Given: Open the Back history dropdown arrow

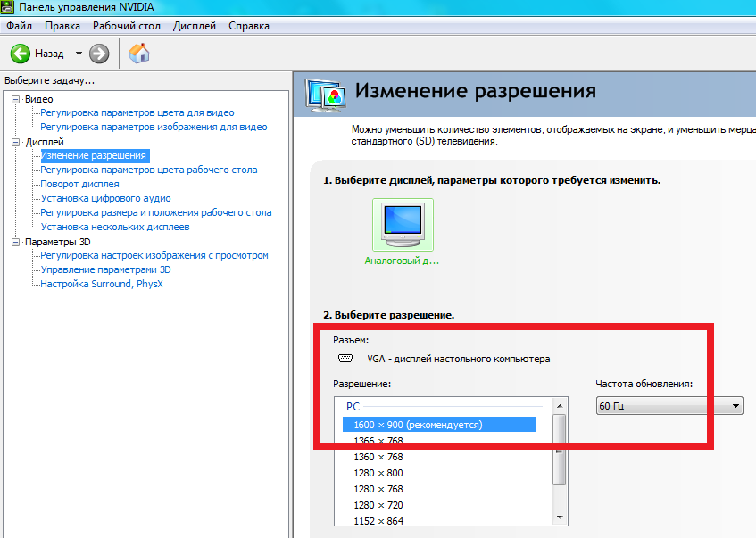Looking at the screenshot, I should coord(79,54).
